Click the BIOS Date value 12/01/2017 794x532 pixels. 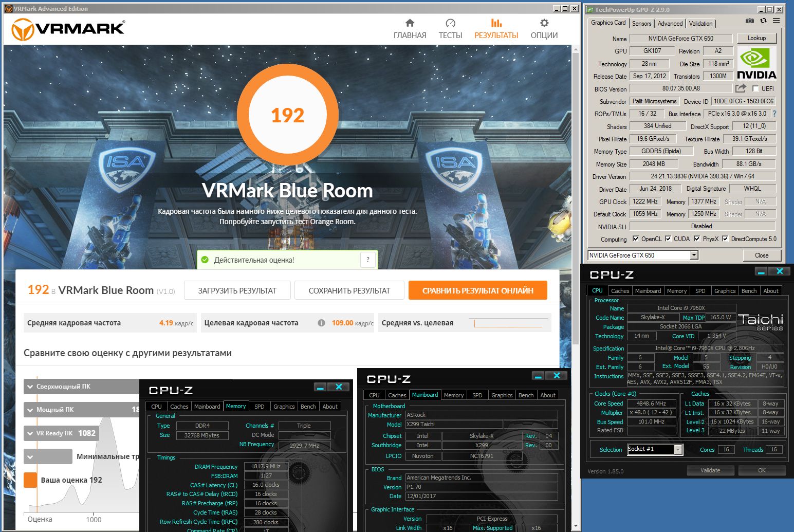[482, 496]
